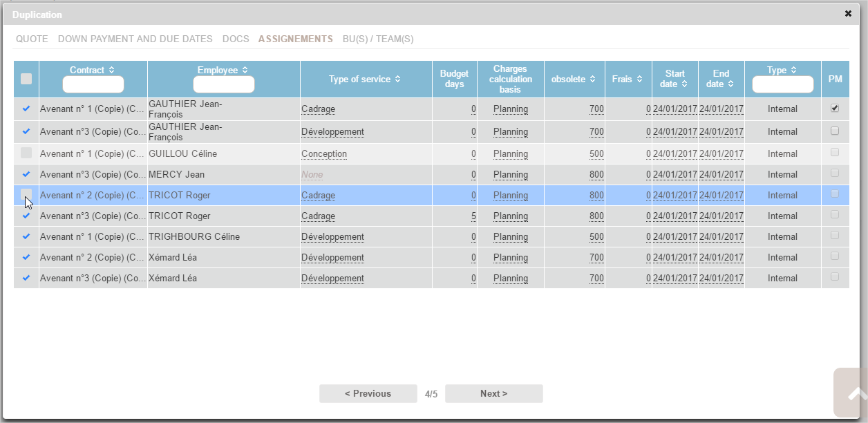
Task: Toggle the select-all header checkbox
Action: click(26, 79)
